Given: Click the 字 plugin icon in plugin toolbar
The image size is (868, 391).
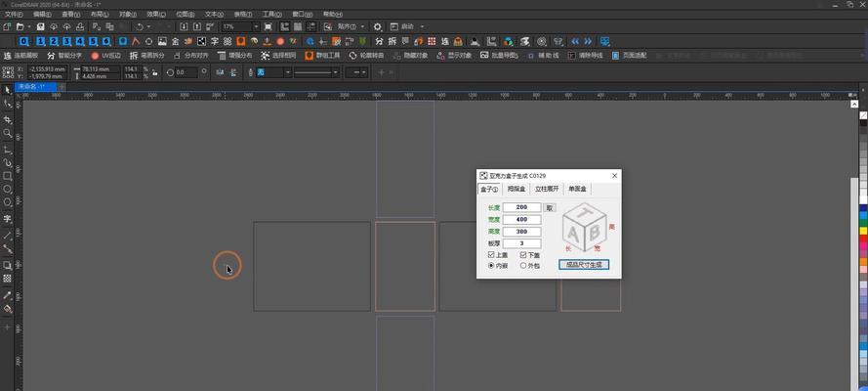Looking at the screenshot, I should click(214, 41).
